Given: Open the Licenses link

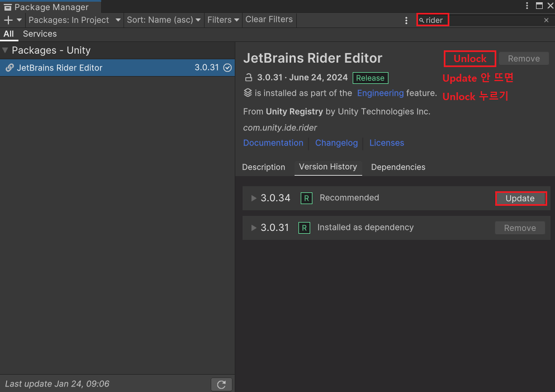Looking at the screenshot, I should click(x=387, y=143).
